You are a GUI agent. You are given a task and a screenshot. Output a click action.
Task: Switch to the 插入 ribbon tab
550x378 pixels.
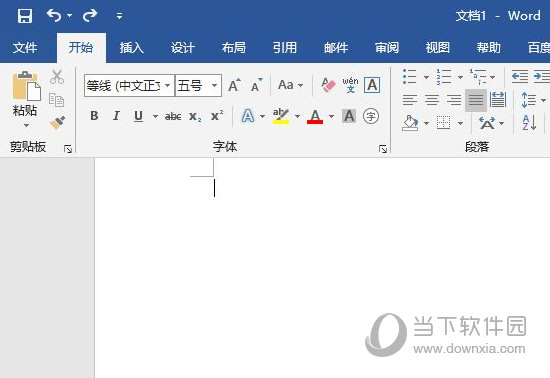coord(132,47)
